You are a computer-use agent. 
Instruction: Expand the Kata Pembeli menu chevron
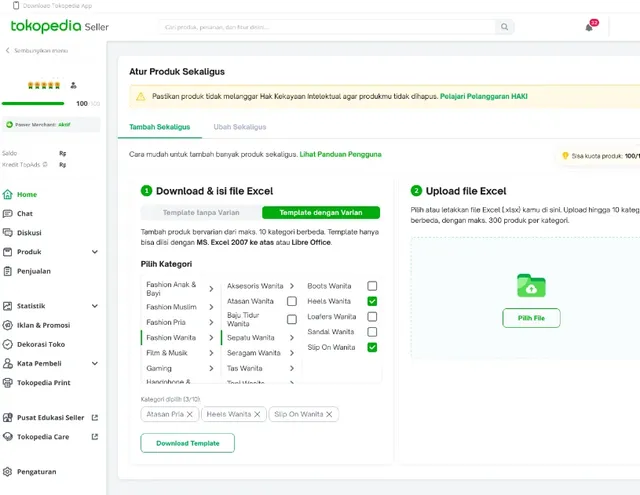point(95,363)
